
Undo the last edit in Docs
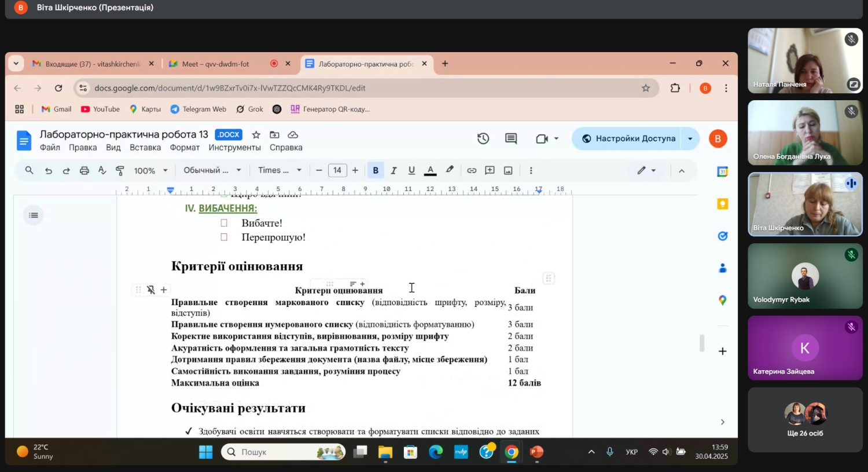[x=49, y=170]
